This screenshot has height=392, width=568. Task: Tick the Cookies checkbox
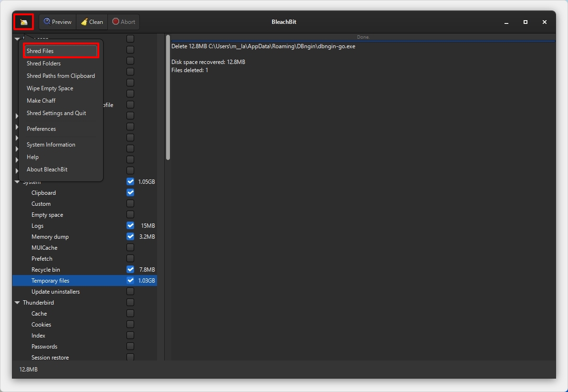click(x=130, y=324)
